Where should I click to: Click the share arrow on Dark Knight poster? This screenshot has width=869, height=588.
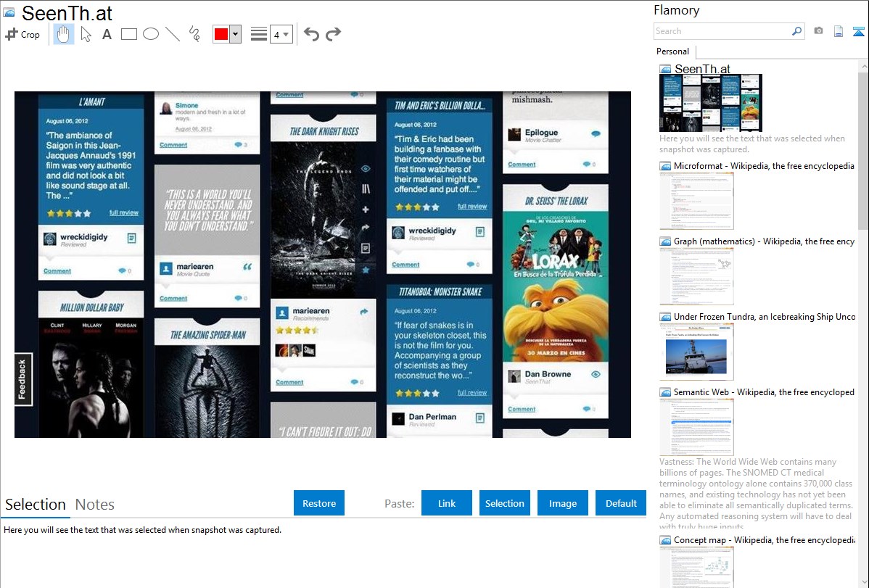tap(365, 228)
